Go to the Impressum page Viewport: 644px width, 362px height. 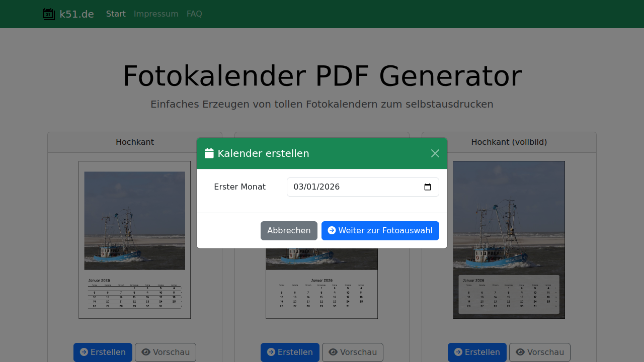(x=156, y=14)
